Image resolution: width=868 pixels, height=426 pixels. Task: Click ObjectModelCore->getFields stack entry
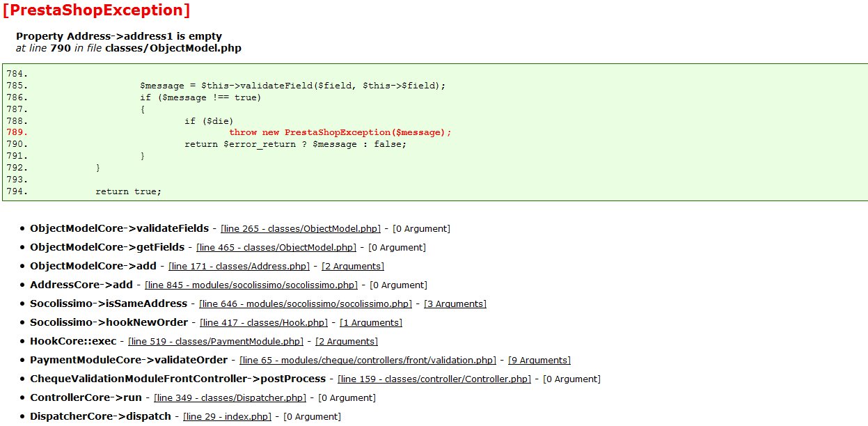[x=107, y=247]
